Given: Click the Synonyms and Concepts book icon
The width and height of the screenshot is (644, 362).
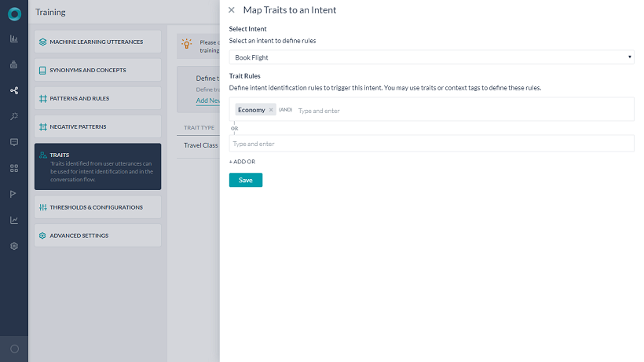Looking at the screenshot, I should tap(42, 71).
